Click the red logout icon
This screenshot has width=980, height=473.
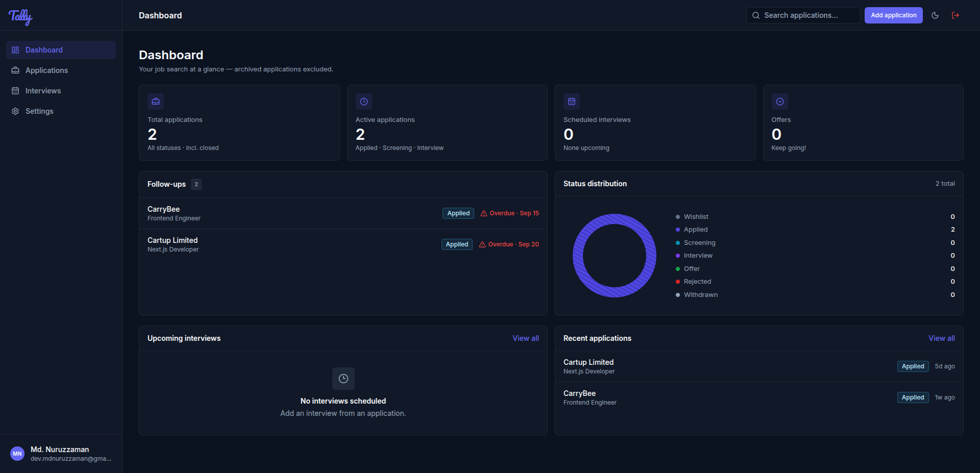click(x=955, y=15)
